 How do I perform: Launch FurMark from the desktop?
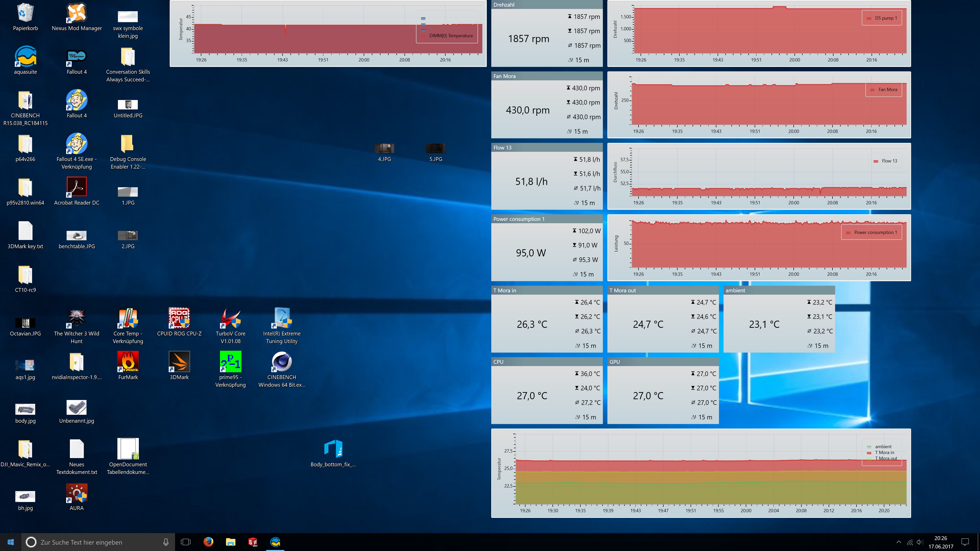128,362
